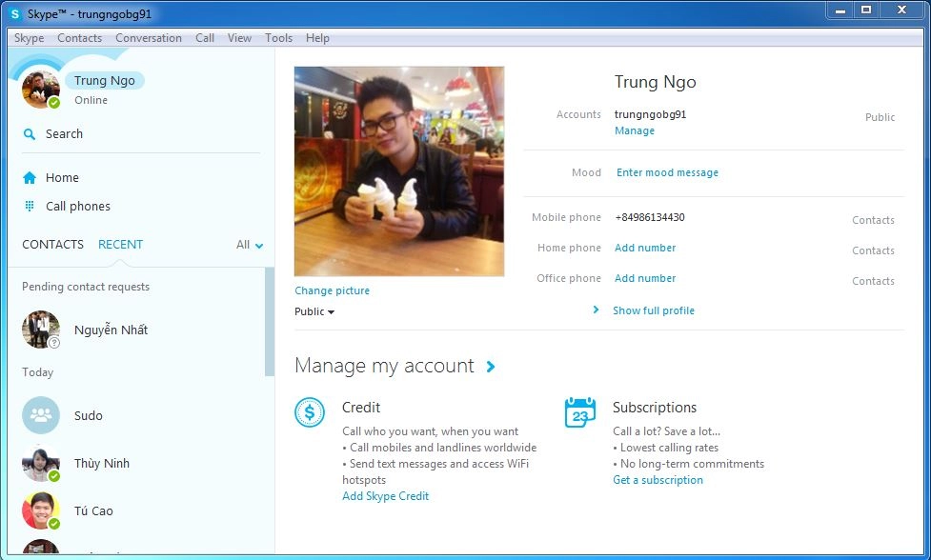This screenshot has width=931, height=560.
Task: Select the Sudo conversation name
Action: pyautogui.click(x=89, y=416)
